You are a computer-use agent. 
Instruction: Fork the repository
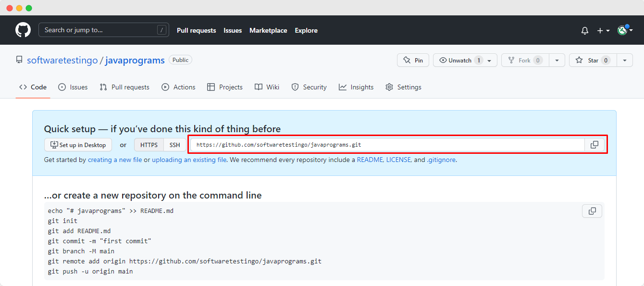[525, 60]
